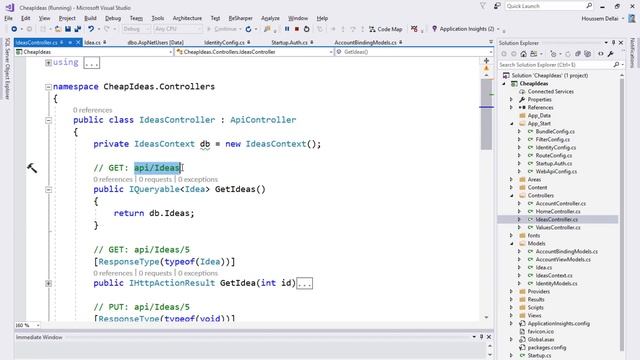Click the Continue debugging button

coord(222,29)
